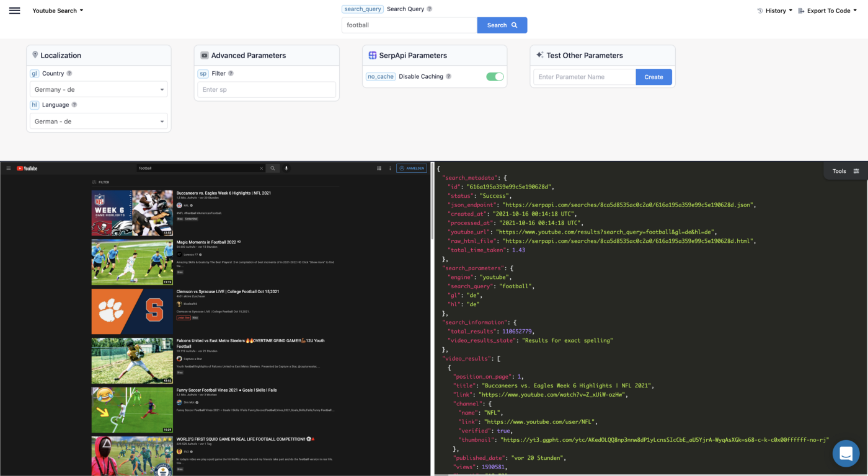
Task: Click the Create button
Action: point(653,77)
